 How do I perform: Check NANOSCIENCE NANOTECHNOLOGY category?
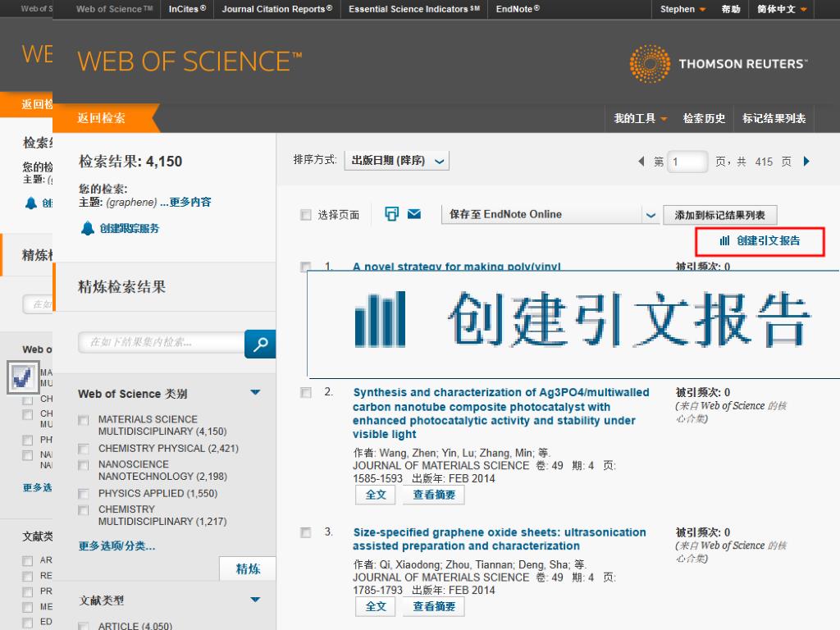(83, 465)
